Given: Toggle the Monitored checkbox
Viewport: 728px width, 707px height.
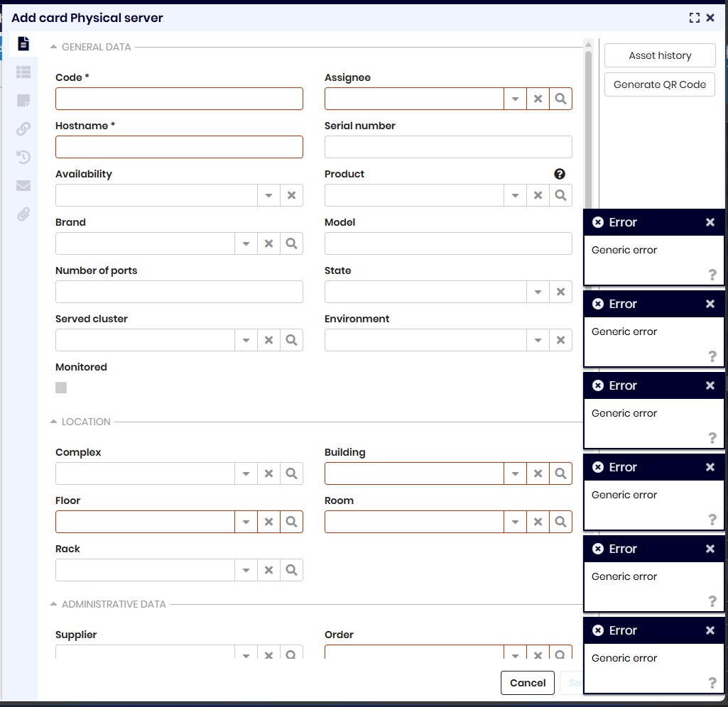Looking at the screenshot, I should [x=61, y=388].
